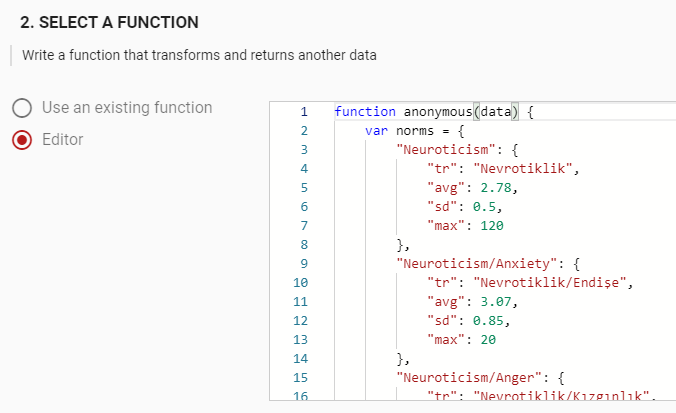The width and height of the screenshot is (676, 413).
Task: Click the "Neuroticism/Anxiety": { code line
Action: pos(488,264)
